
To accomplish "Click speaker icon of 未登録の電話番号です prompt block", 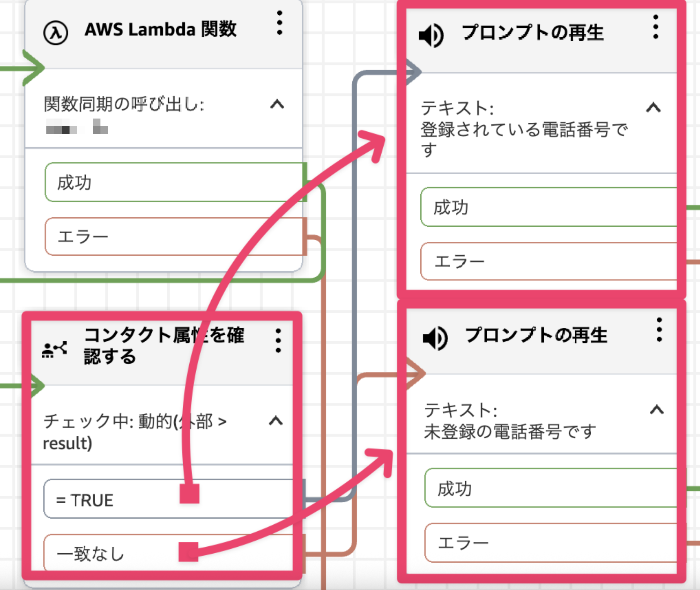I will [x=435, y=338].
